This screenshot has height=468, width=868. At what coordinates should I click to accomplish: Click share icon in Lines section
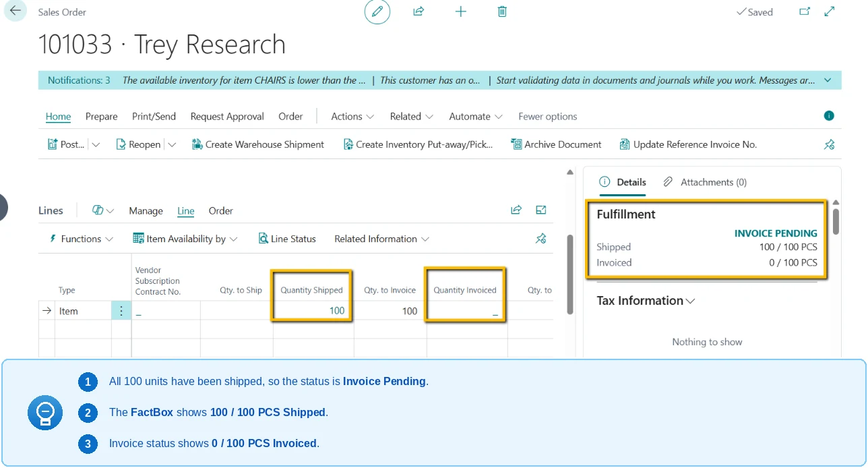pyautogui.click(x=516, y=210)
